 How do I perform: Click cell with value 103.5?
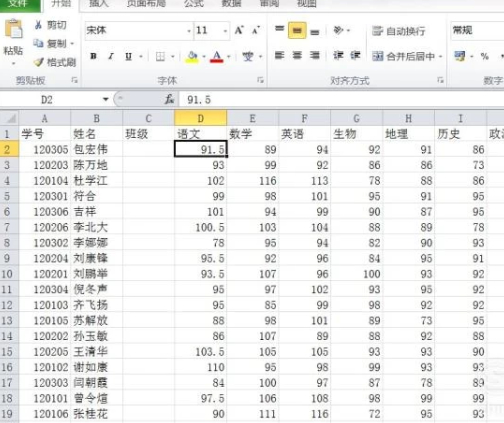click(201, 351)
